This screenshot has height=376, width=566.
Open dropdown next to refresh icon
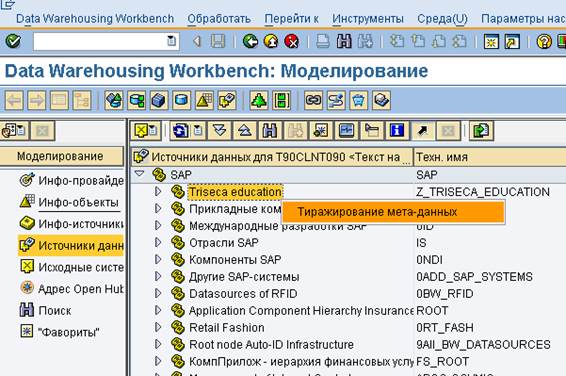pos(198,130)
